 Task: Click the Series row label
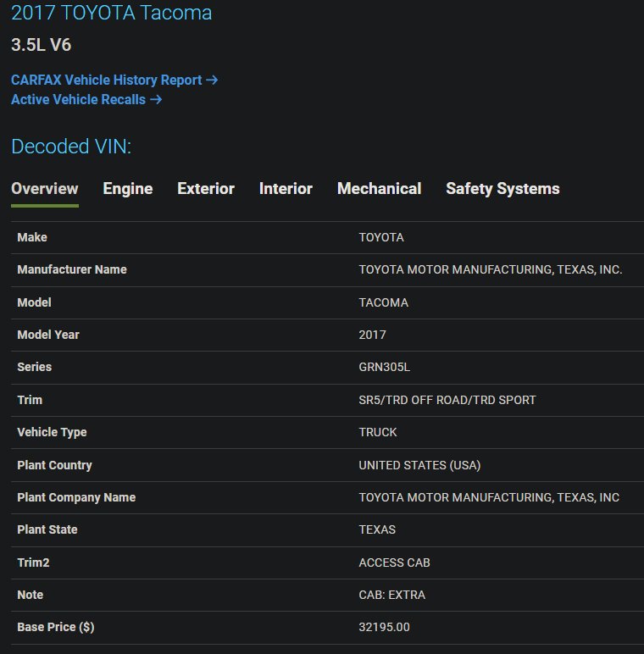pos(34,367)
